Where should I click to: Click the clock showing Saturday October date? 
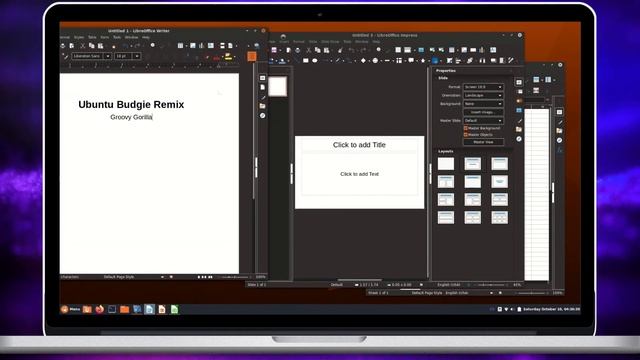(x=551, y=309)
